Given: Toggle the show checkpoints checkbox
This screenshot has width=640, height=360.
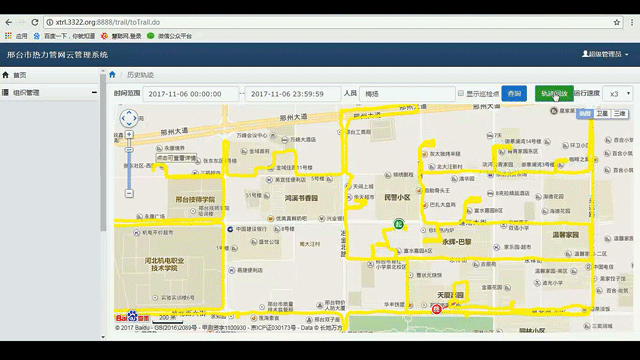Looking at the screenshot, I should [x=461, y=93].
